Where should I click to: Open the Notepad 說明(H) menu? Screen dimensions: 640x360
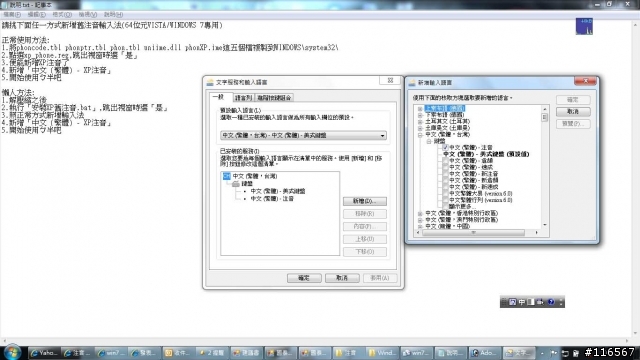pos(113,15)
